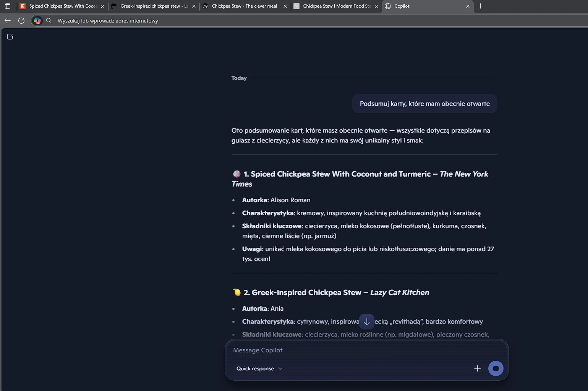Reload the page with refresh icon
This screenshot has width=588, height=391.
point(21,21)
